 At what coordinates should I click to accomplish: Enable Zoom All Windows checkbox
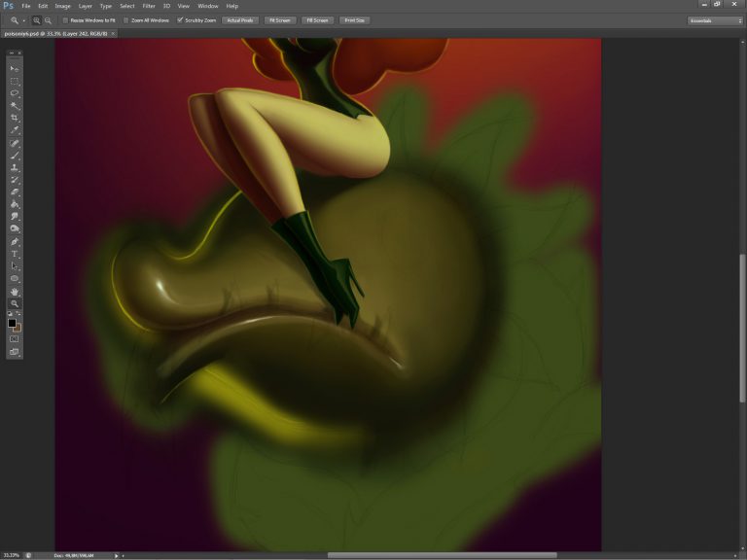click(126, 20)
